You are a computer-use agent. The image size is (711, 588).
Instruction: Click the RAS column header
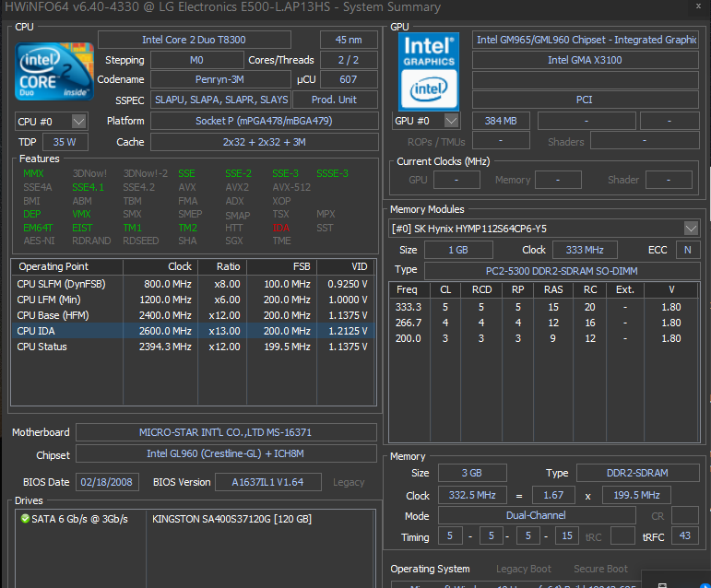tap(553, 290)
